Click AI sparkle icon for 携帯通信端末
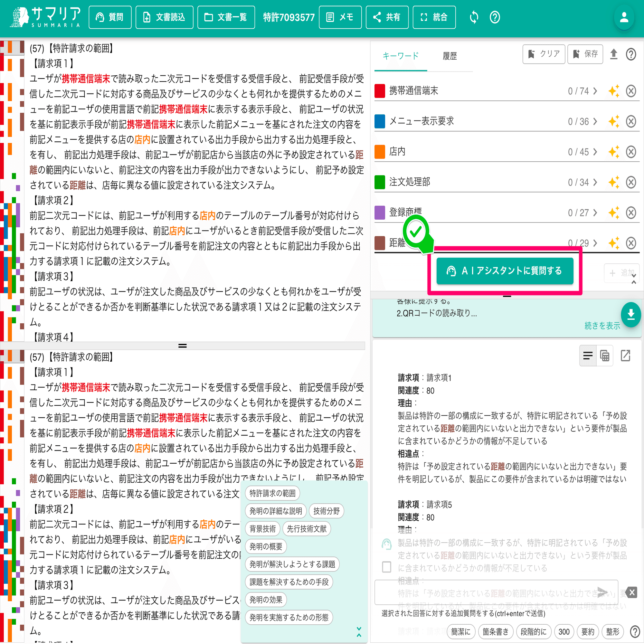The height and width of the screenshot is (644, 644). click(614, 91)
